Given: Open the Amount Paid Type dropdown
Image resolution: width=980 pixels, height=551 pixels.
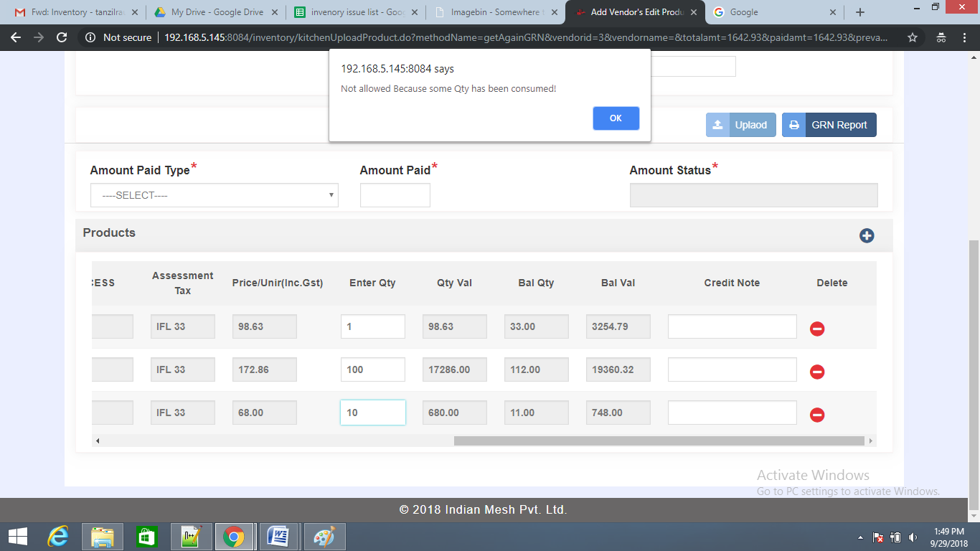Looking at the screenshot, I should point(215,195).
